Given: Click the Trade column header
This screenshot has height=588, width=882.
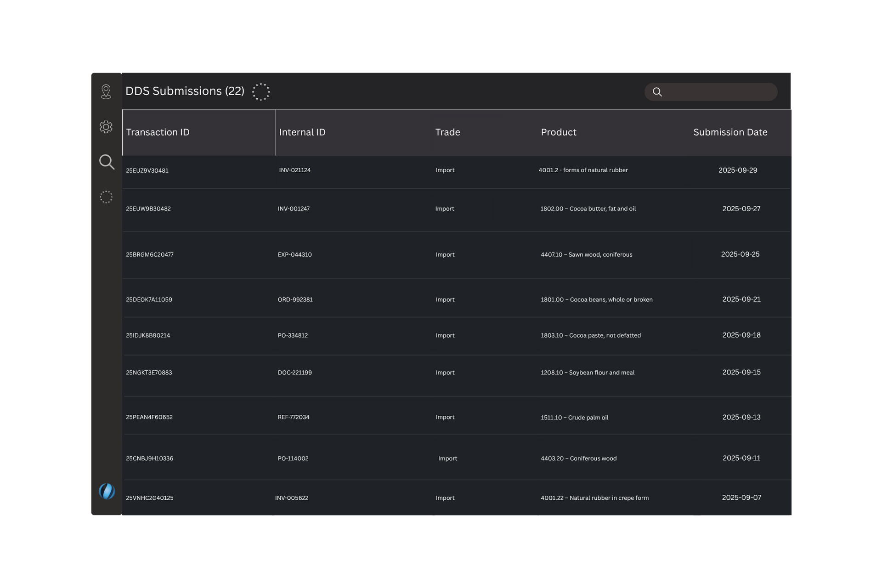Looking at the screenshot, I should (447, 132).
